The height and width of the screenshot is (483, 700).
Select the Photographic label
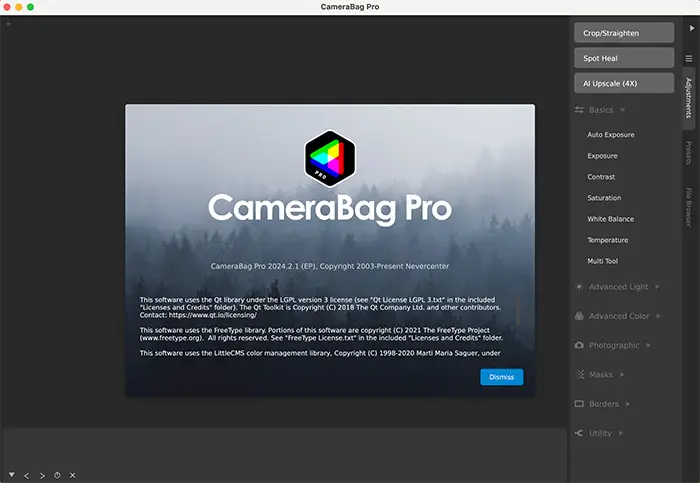[614, 345]
